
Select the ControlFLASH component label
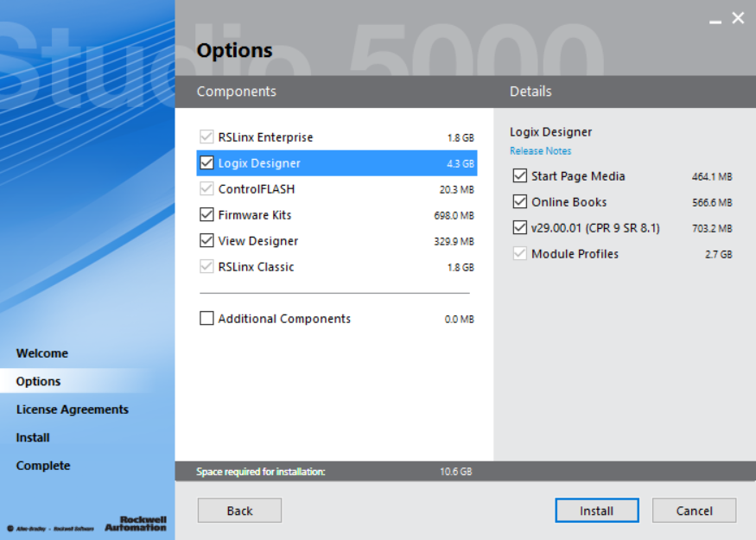pyautogui.click(x=257, y=189)
